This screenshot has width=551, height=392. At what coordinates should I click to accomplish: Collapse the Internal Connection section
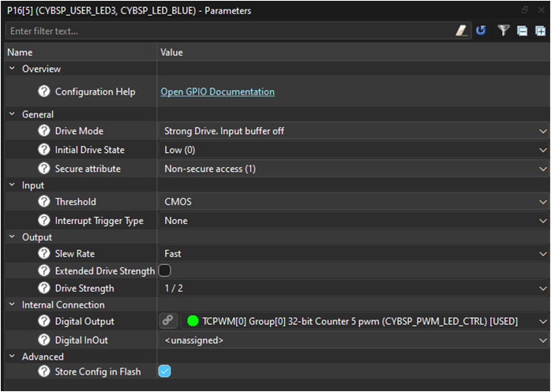click(x=12, y=304)
